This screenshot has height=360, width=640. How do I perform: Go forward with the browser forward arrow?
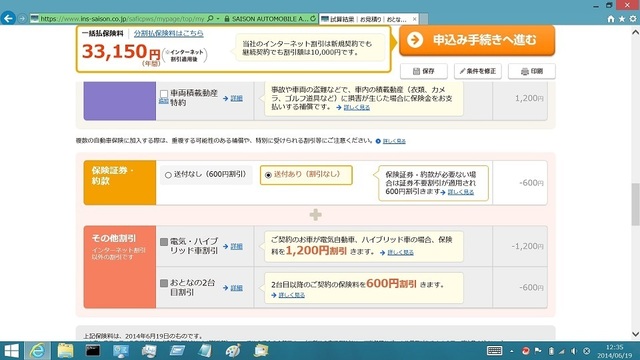click(x=22, y=19)
